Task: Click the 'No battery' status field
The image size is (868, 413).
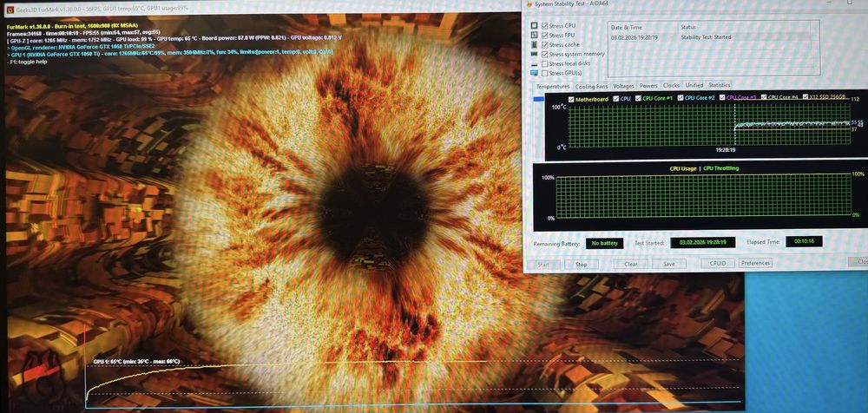Action: coord(604,244)
